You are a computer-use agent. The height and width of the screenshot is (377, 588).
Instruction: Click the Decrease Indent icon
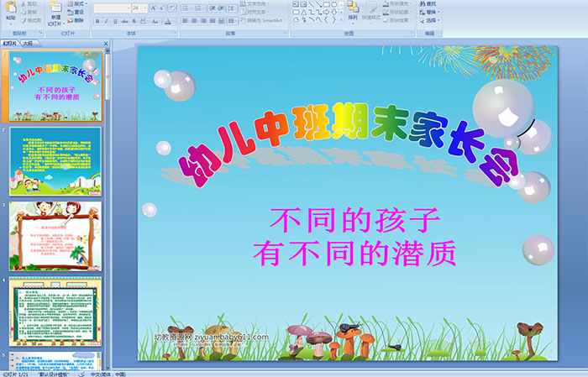coord(213,8)
